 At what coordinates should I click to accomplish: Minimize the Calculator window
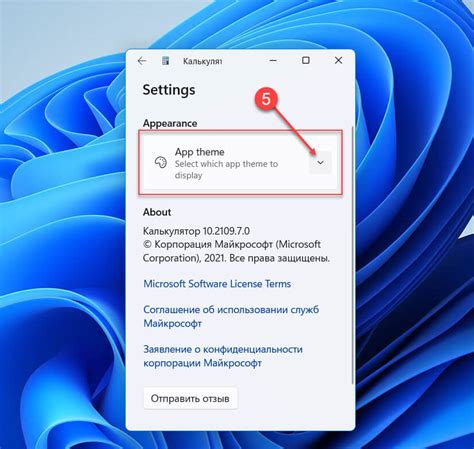pyautogui.click(x=273, y=61)
